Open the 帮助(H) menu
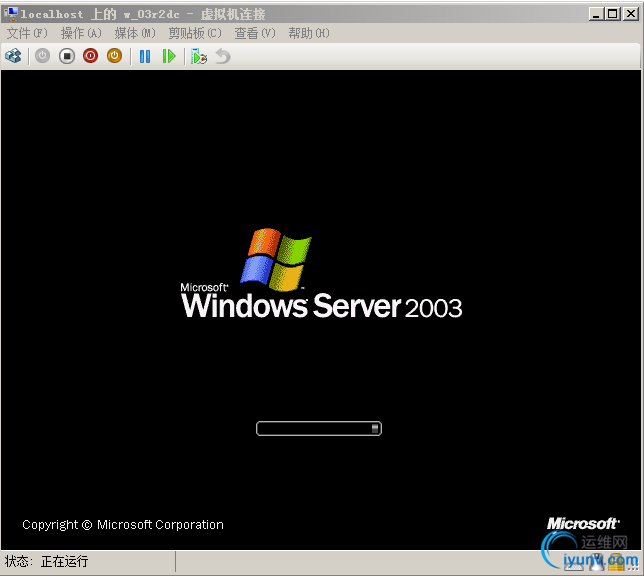Viewport: 644px width, 576px height. tap(309, 33)
